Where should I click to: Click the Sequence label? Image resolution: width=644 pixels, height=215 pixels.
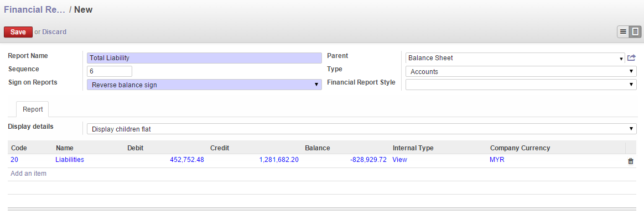point(24,69)
